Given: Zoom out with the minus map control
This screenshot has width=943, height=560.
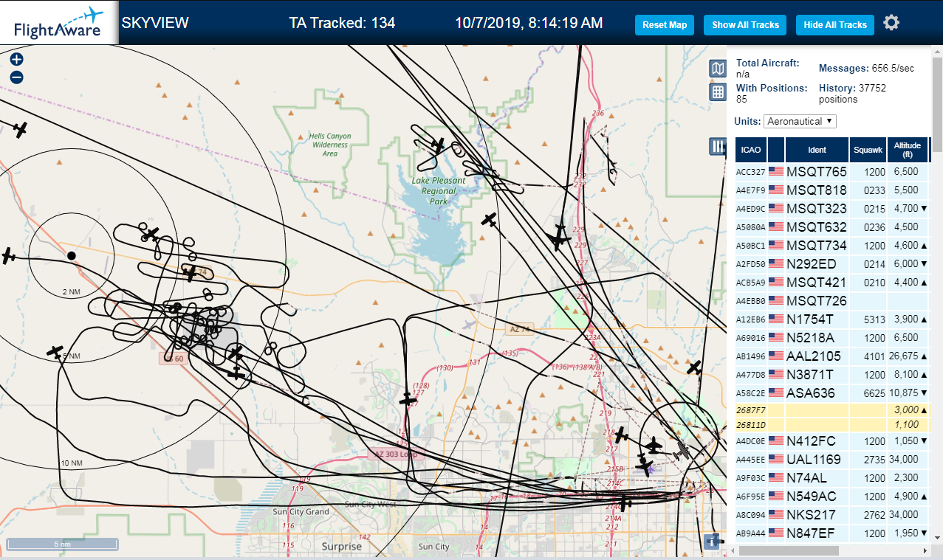Looking at the screenshot, I should pos(17,77).
